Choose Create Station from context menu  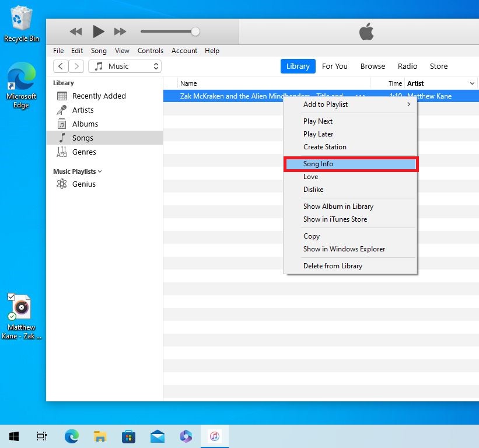(351, 147)
